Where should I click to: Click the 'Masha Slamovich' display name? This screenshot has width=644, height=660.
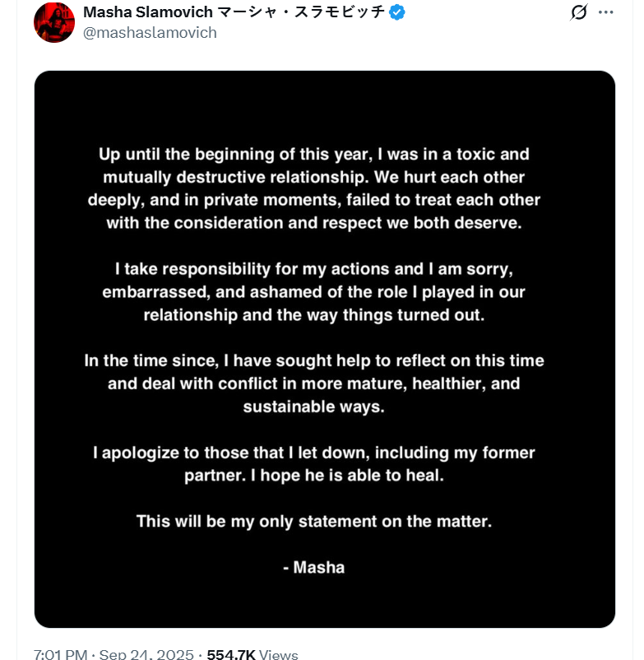coord(148,12)
